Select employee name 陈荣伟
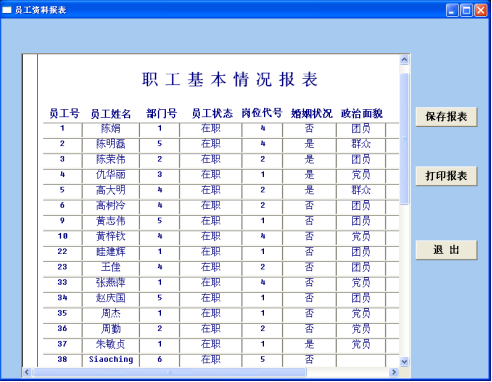This screenshot has width=492, height=382. (x=111, y=159)
